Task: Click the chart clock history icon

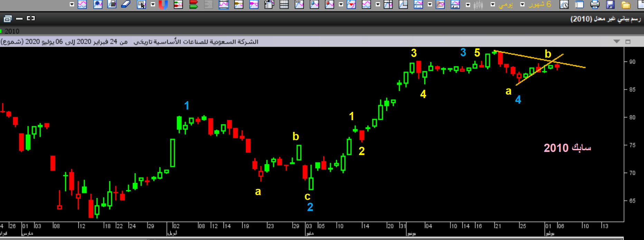Action: 564,4
